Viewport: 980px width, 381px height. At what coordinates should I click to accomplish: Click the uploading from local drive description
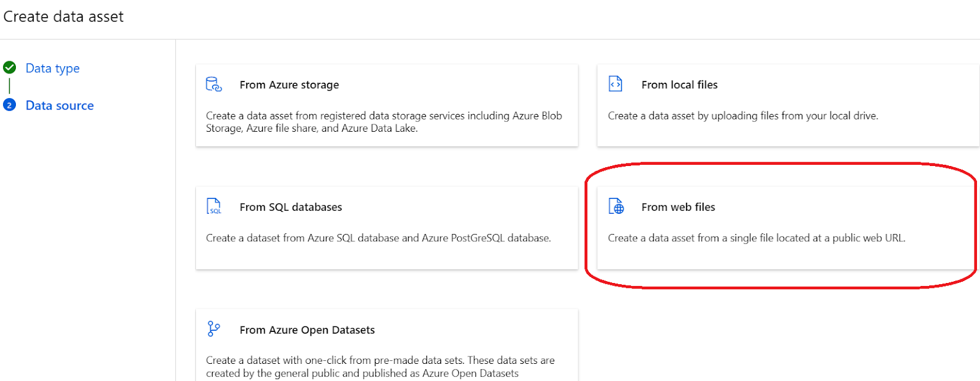tap(742, 116)
